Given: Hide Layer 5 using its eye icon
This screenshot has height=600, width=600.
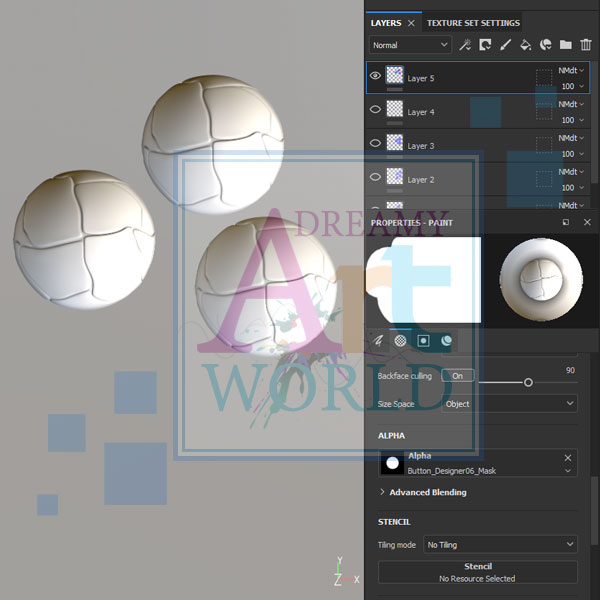Looking at the screenshot, I should pos(376,76).
